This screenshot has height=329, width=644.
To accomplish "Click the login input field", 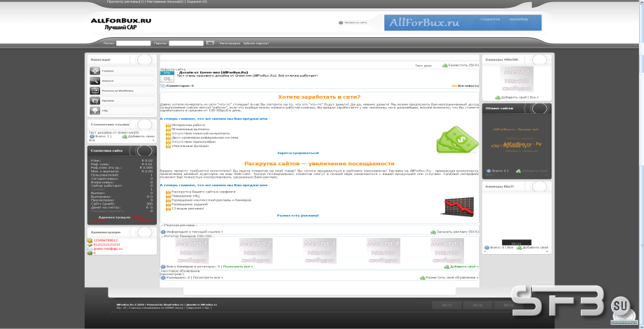I will [x=133, y=43].
